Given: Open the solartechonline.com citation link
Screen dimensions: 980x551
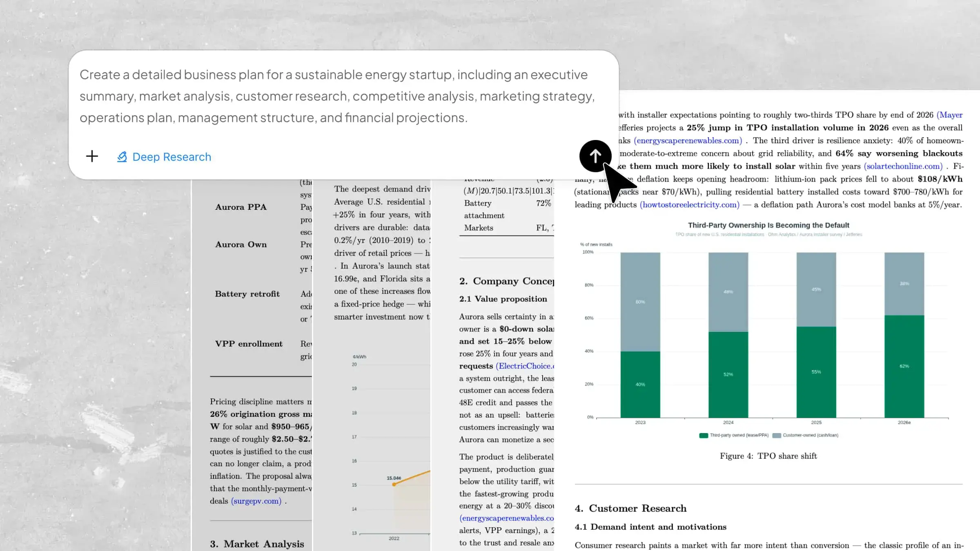Looking at the screenshot, I should [903, 166].
